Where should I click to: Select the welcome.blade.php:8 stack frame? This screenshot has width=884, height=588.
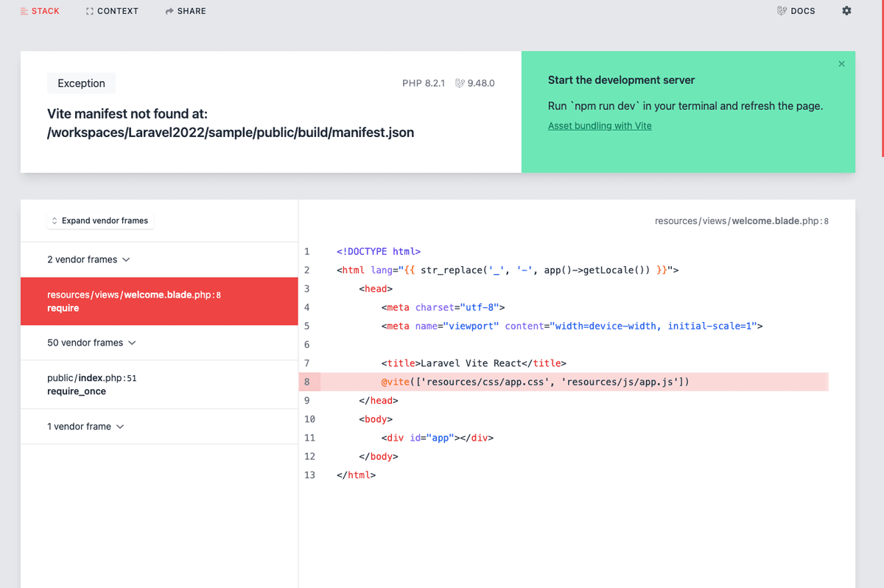tap(159, 301)
